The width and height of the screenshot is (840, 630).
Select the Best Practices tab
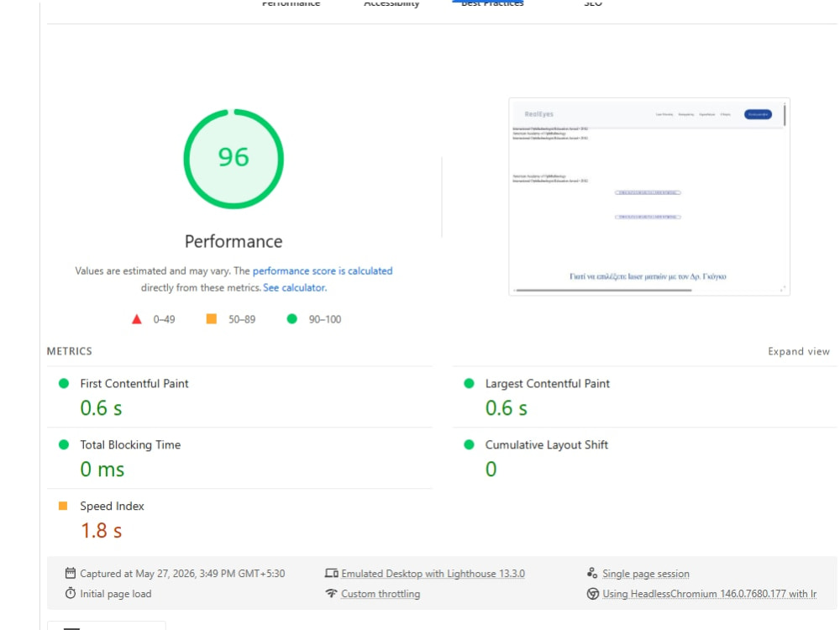point(492,3)
